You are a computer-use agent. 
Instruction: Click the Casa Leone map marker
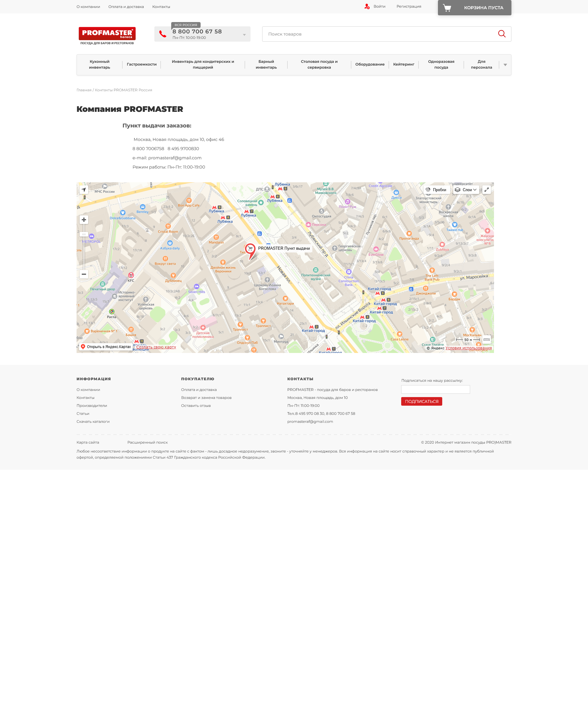pyautogui.click(x=399, y=334)
